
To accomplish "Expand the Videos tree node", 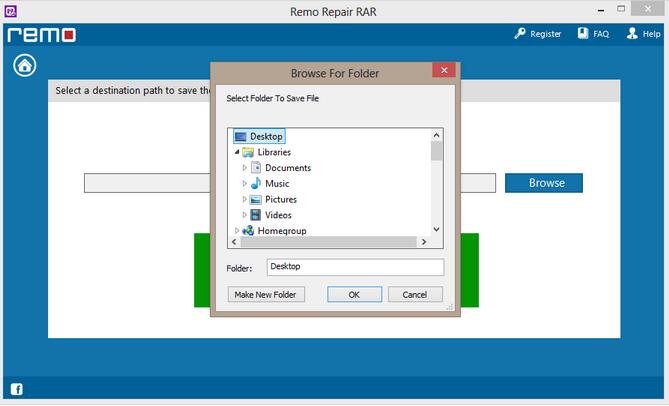I will tap(244, 215).
